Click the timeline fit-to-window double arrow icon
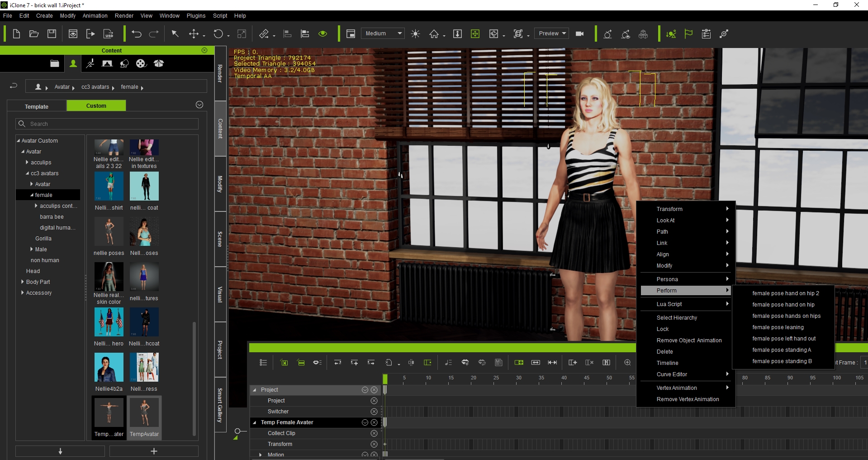The height and width of the screenshot is (460, 868). click(552, 363)
